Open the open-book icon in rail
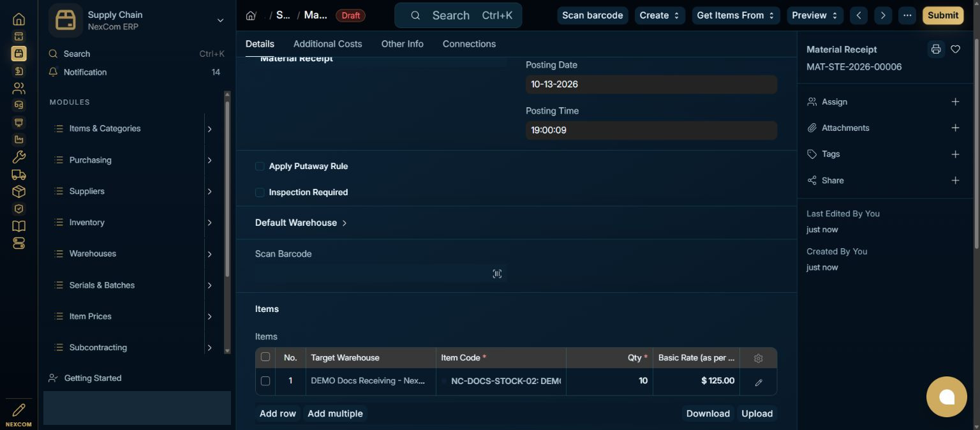This screenshot has width=980, height=430. coord(19,226)
